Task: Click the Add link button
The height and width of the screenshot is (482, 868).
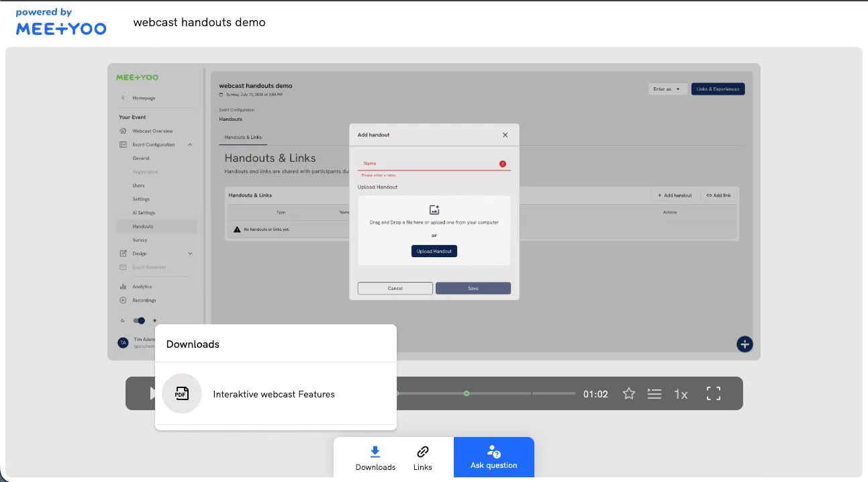Action: [718, 195]
